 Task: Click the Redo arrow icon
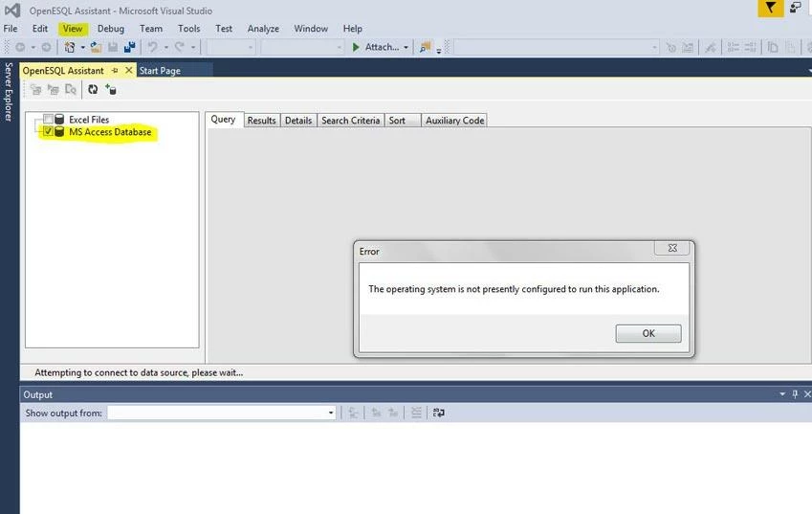pos(179,47)
